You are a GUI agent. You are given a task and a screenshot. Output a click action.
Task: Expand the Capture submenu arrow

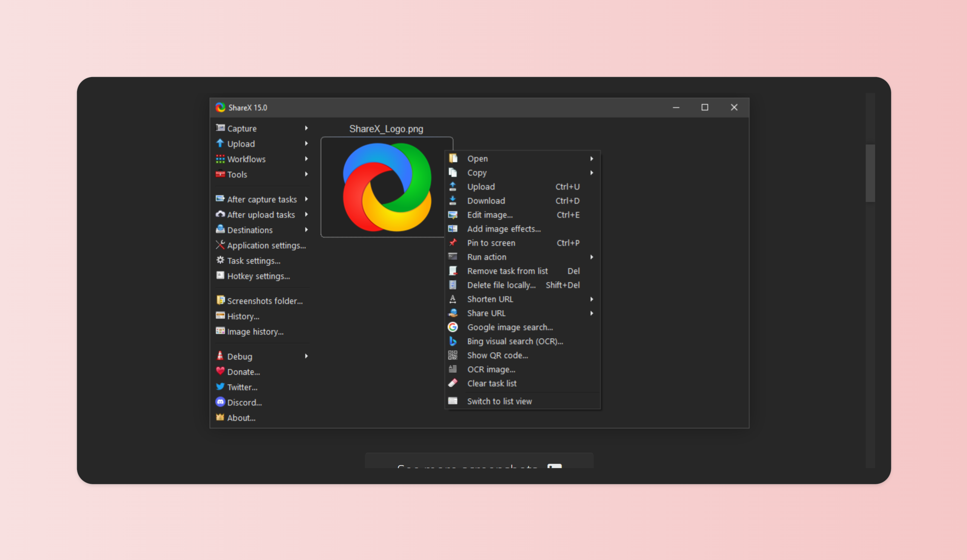coord(306,128)
